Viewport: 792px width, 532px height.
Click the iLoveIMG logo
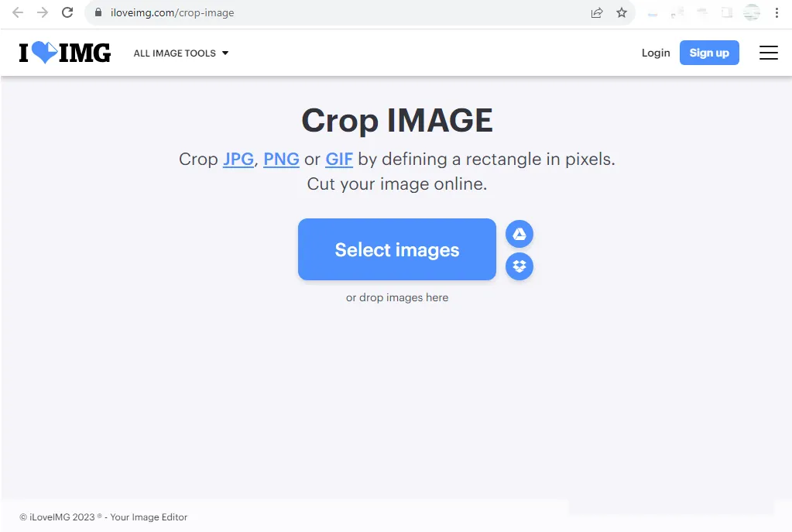point(65,53)
